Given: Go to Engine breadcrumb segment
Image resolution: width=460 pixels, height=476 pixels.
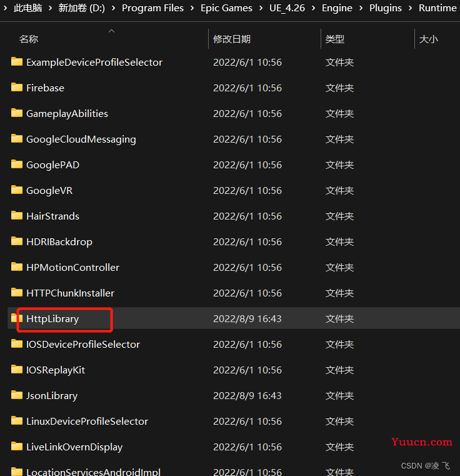Looking at the screenshot, I should point(337,8).
